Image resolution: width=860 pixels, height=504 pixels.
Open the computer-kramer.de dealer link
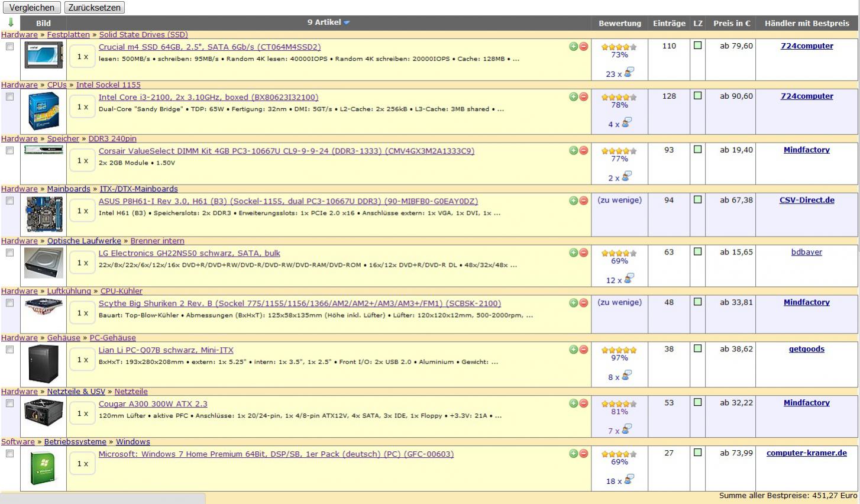[807, 453]
